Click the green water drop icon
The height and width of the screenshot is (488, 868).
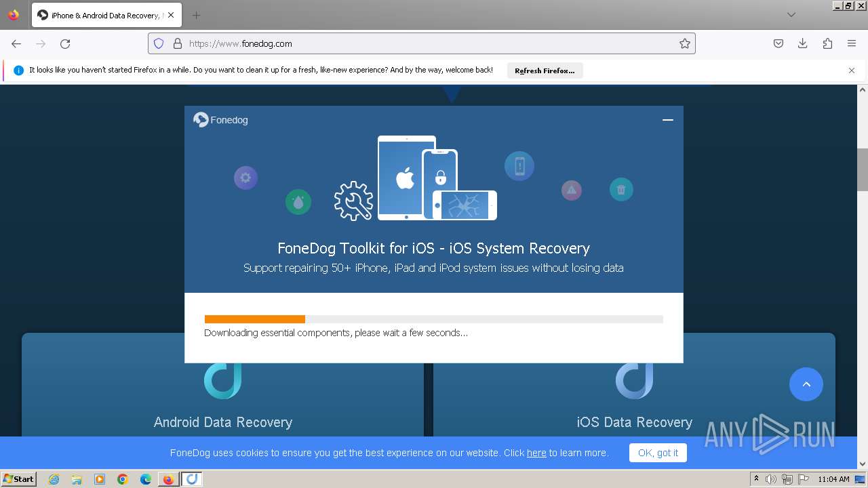[298, 201]
